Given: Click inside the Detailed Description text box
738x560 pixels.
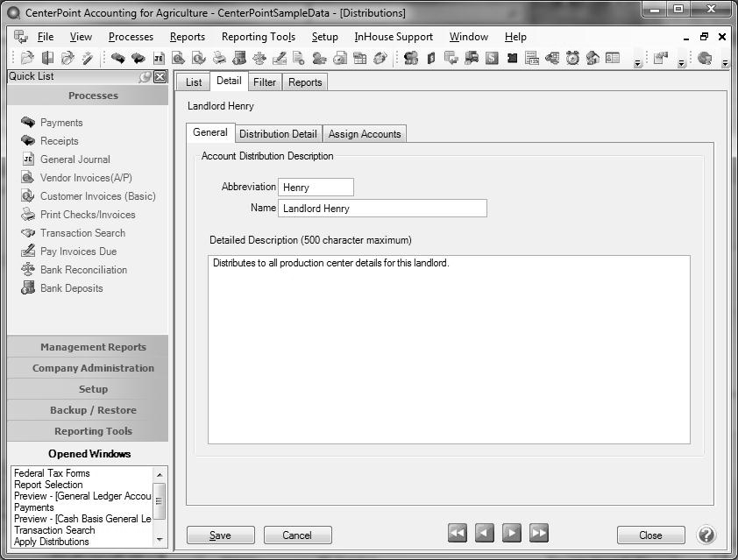Looking at the screenshot, I should point(449,350).
